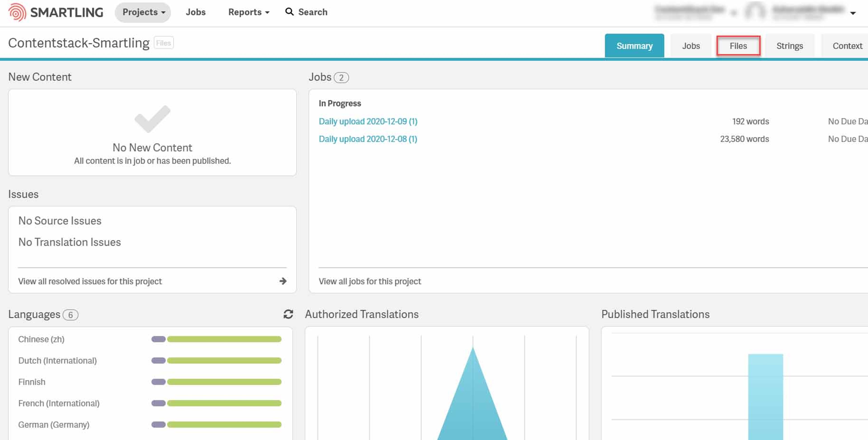View all jobs for this project
868x440 pixels.
pyautogui.click(x=370, y=281)
